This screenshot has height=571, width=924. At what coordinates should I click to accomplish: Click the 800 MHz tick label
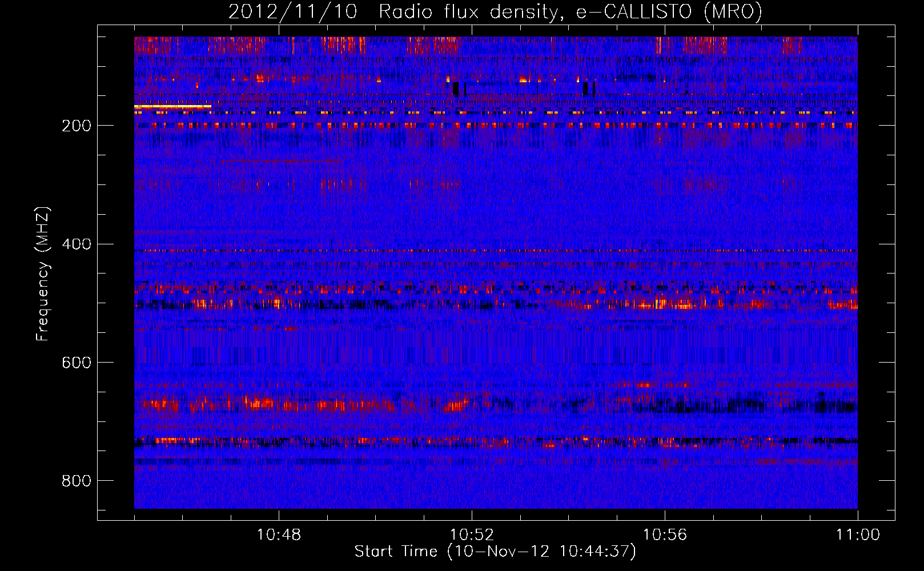77,481
